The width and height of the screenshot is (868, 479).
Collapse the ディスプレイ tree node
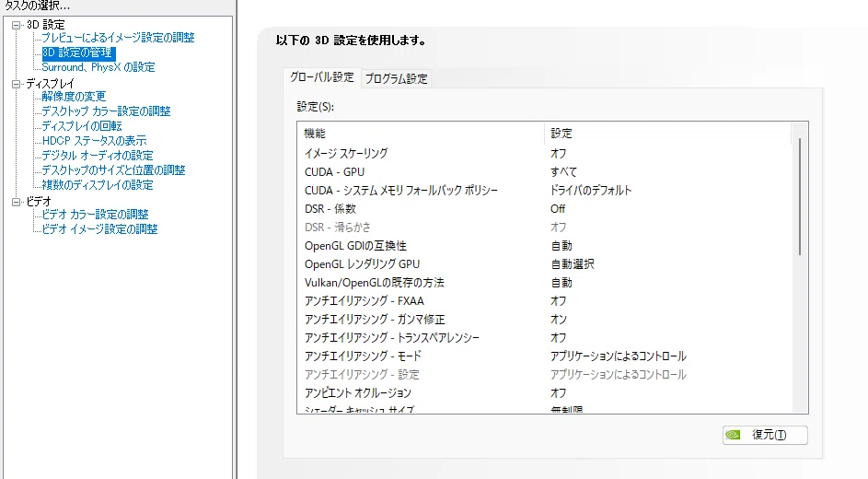(16, 84)
